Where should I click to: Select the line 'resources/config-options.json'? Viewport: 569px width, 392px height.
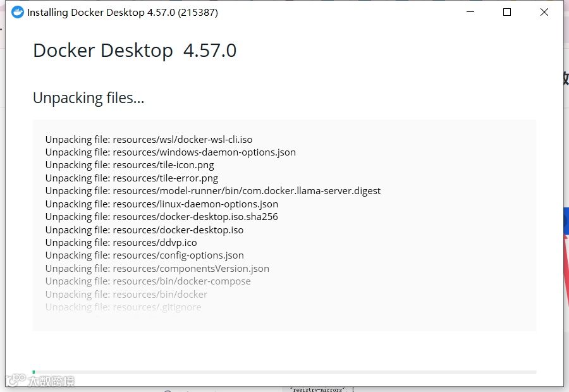pyautogui.click(x=144, y=255)
